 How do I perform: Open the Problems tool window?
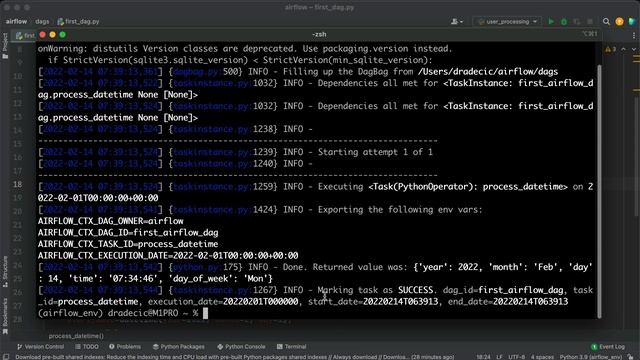125,347
